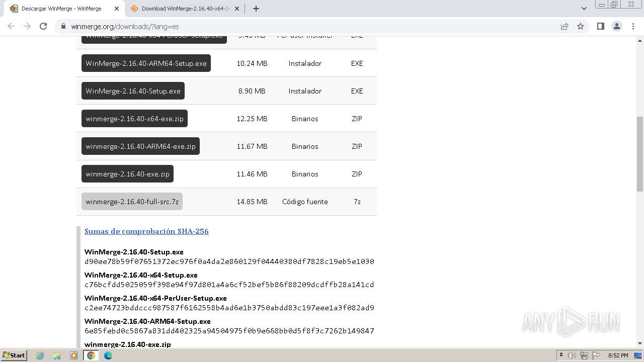Open Microsoft Edge from the taskbar

[x=108, y=355]
